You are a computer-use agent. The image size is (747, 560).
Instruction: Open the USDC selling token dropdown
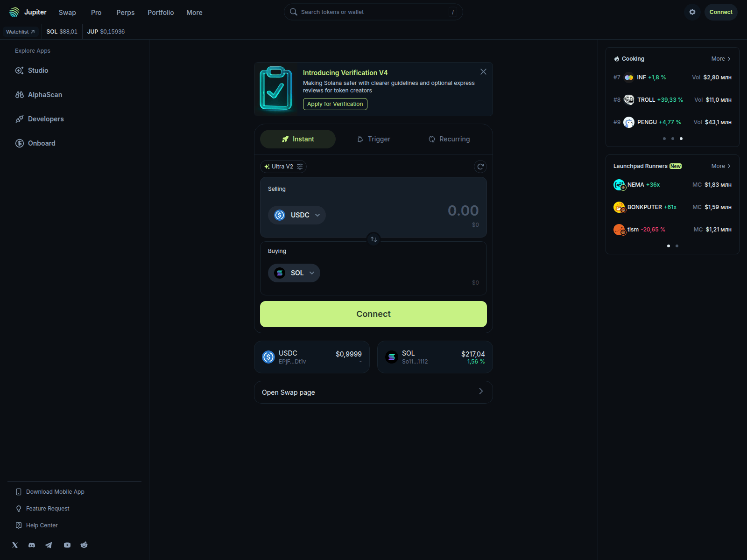click(x=297, y=215)
